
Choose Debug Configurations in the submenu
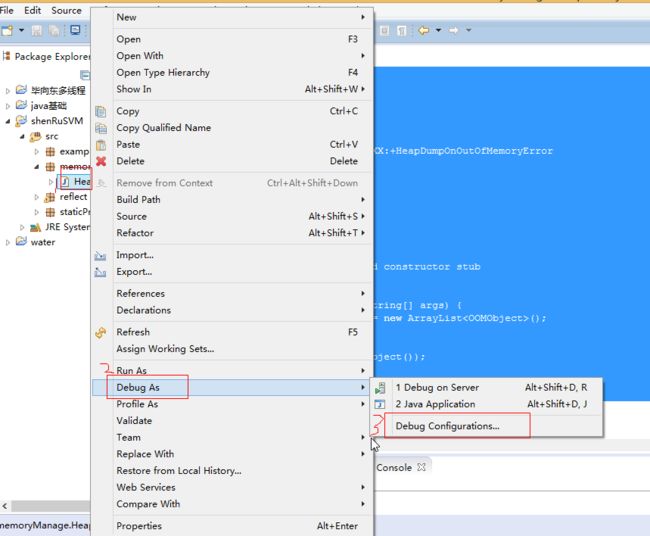coord(487,426)
